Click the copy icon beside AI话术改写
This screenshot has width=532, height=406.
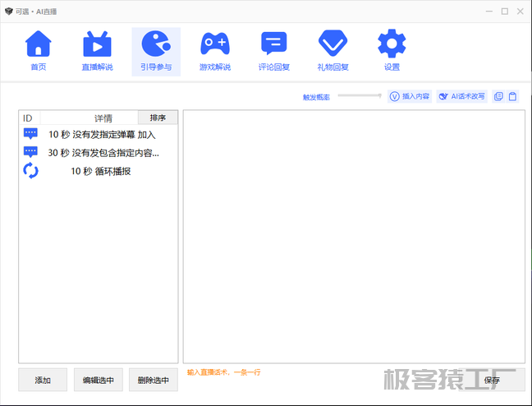(x=498, y=96)
